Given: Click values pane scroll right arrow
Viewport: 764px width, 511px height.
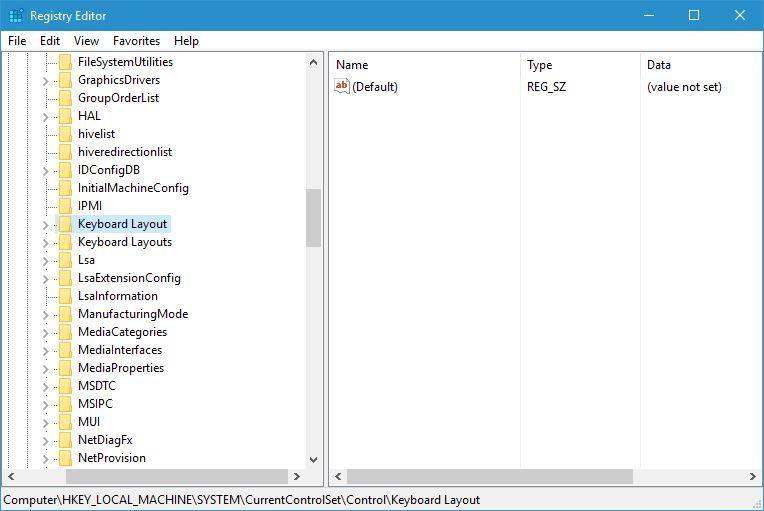Looking at the screenshot, I should click(753, 476).
